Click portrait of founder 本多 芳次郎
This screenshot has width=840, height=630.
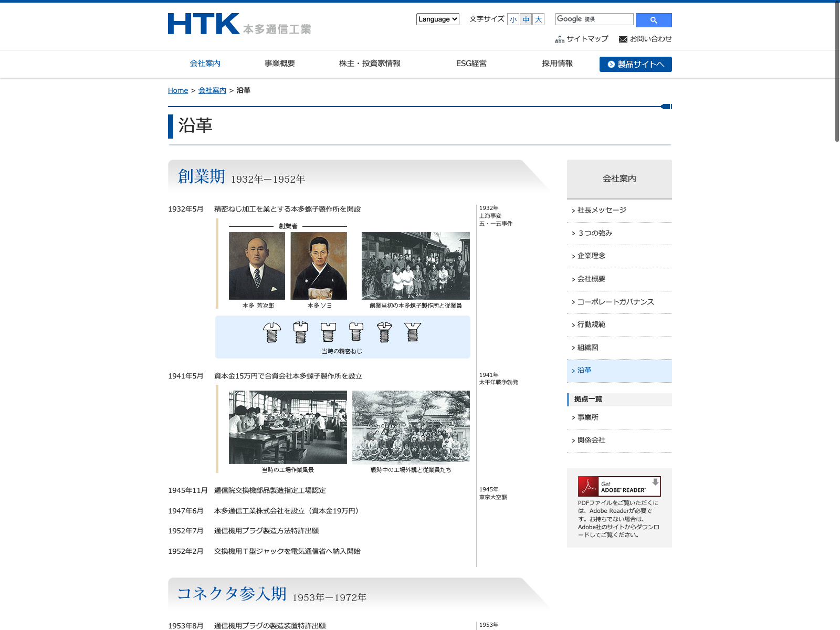(257, 266)
